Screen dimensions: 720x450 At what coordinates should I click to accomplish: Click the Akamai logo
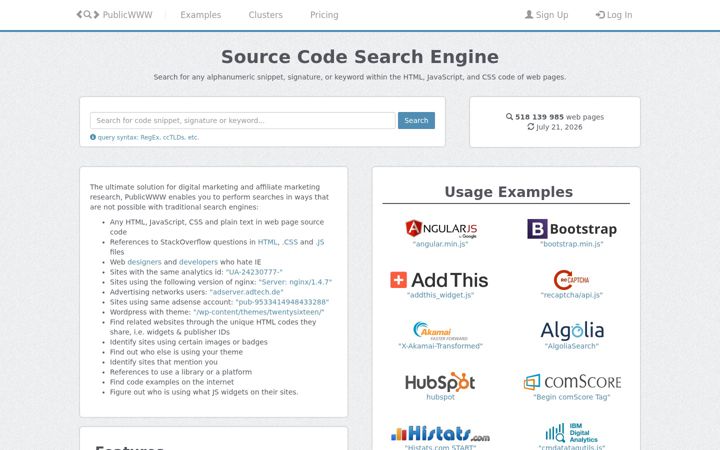(x=440, y=331)
